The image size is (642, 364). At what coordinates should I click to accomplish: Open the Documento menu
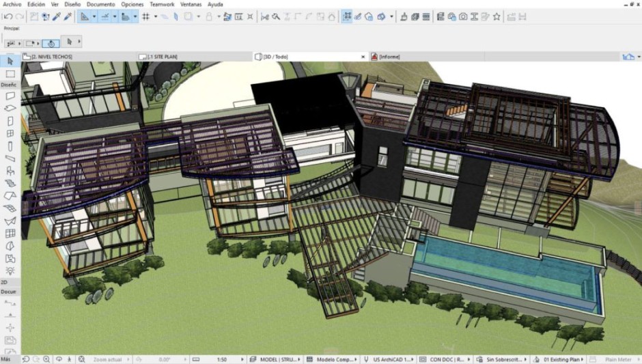[100, 4]
